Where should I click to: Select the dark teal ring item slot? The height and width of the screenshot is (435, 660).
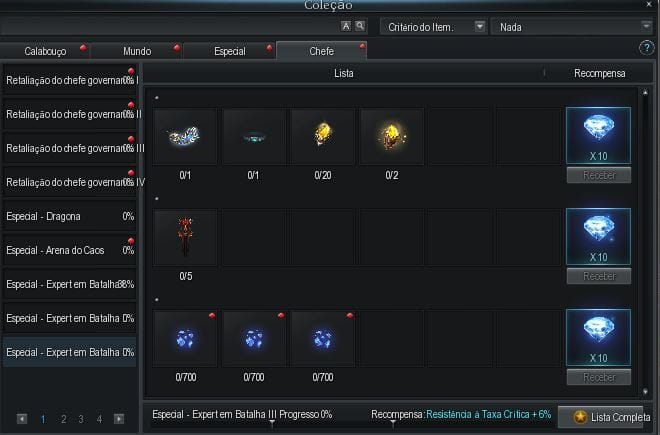click(x=254, y=137)
